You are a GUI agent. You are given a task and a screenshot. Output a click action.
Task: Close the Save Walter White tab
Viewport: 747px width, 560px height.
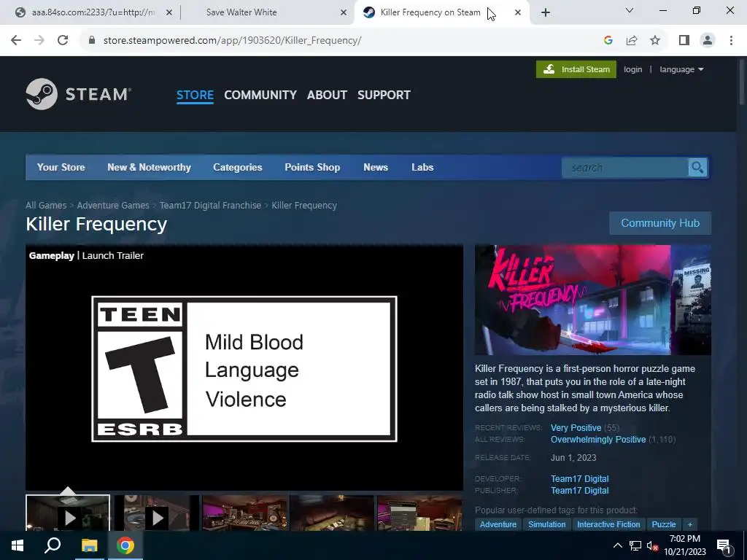[x=344, y=13]
